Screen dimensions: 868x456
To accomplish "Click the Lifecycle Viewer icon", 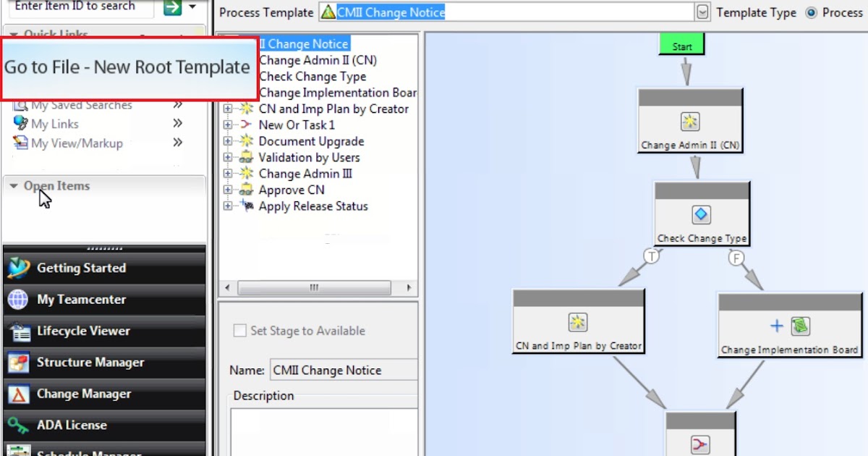I will pyautogui.click(x=18, y=331).
